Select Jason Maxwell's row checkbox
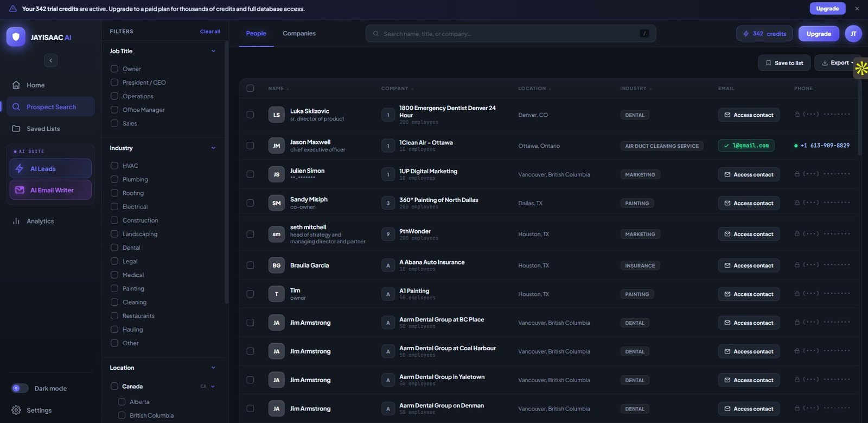868x423 pixels. coord(250,146)
